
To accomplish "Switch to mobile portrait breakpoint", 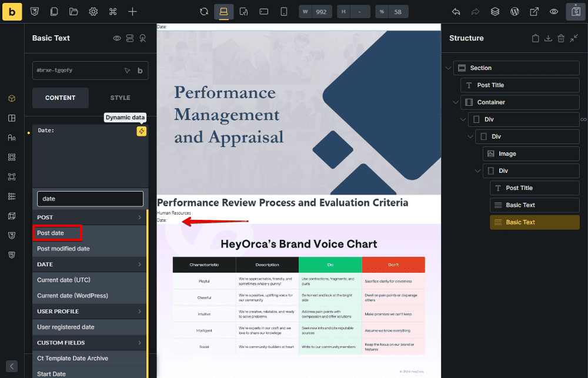I will pos(283,12).
